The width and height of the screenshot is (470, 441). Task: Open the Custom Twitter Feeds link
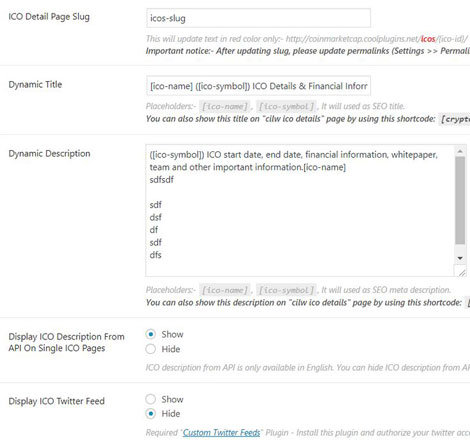[x=221, y=433]
